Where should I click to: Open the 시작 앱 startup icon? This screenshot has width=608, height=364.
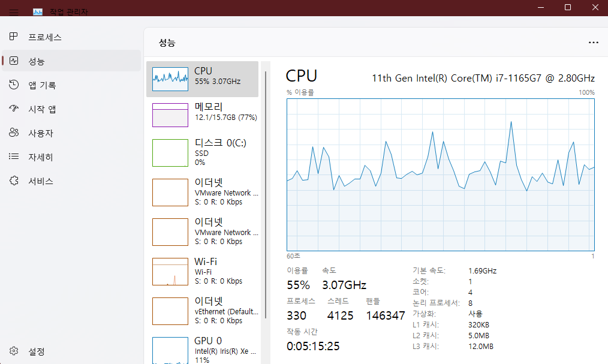[14, 109]
